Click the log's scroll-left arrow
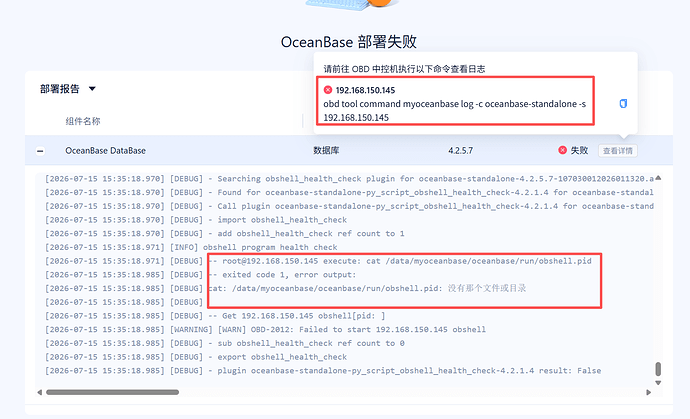This screenshot has width=690, height=419. (40, 392)
